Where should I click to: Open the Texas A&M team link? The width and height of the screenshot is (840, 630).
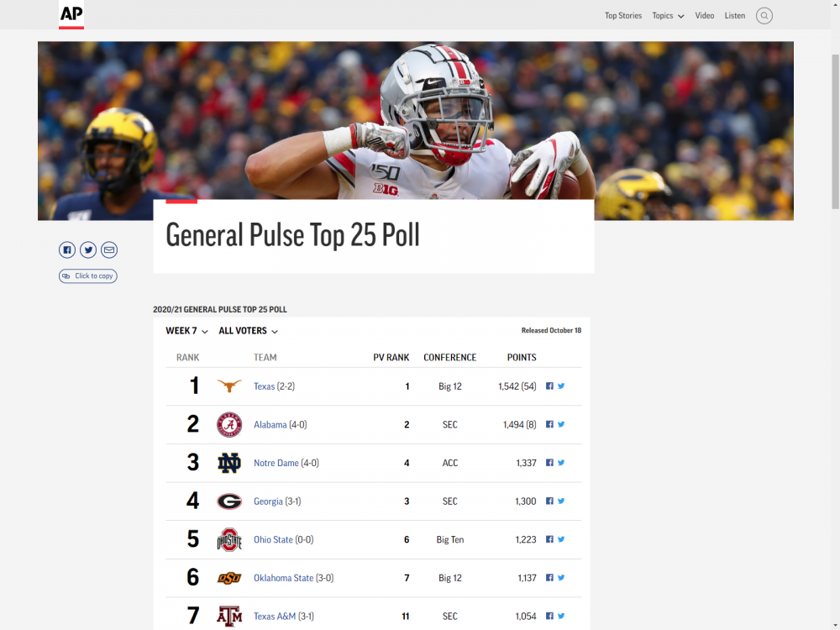(x=275, y=617)
